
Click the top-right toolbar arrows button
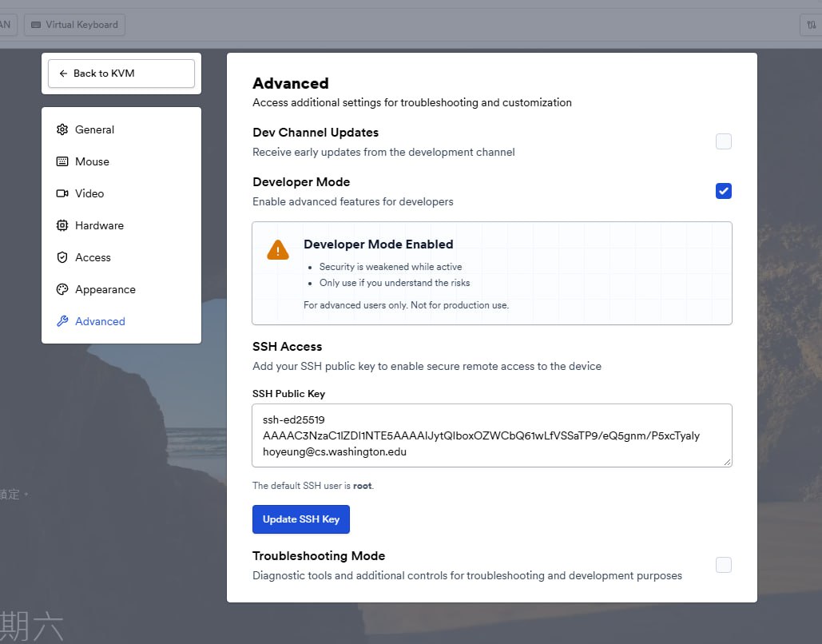[812, 25]
